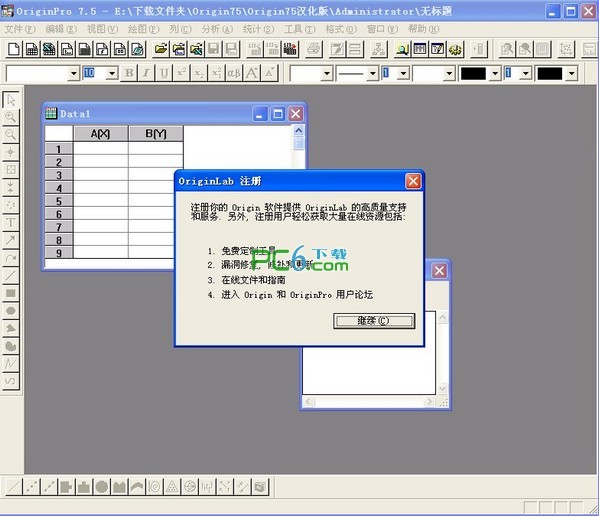Toggle Italic formatting button
599x516 pixels.
tap(146, 73)
